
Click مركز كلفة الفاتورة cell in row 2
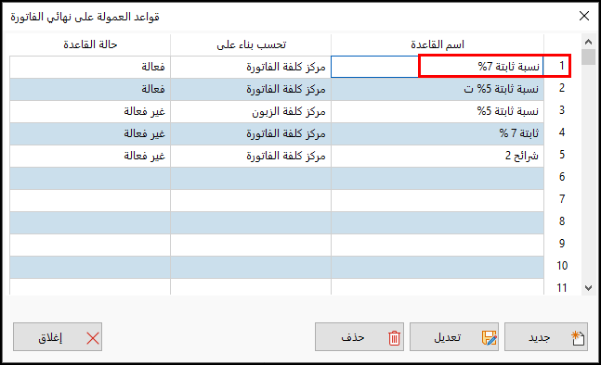coord(251,89)
